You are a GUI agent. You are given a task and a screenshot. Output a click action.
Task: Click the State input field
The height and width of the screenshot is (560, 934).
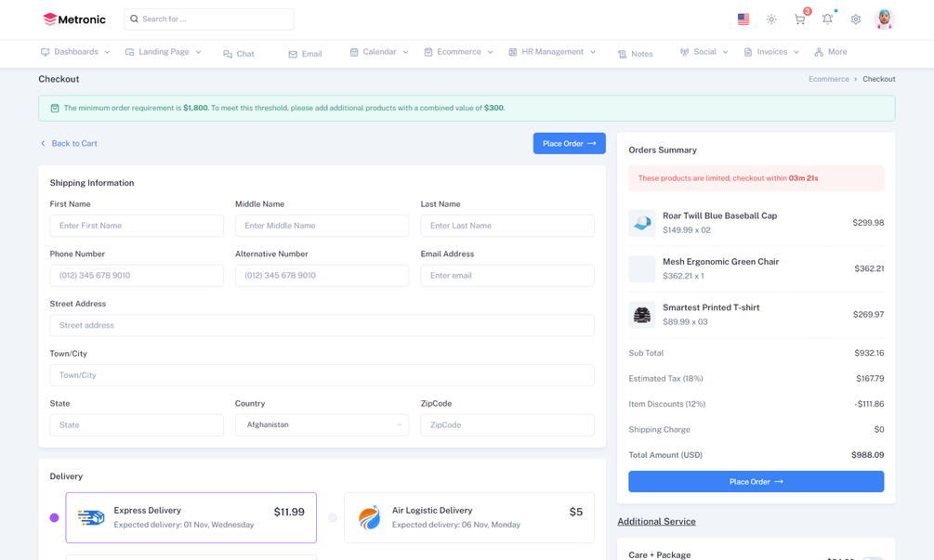point(137,425)
